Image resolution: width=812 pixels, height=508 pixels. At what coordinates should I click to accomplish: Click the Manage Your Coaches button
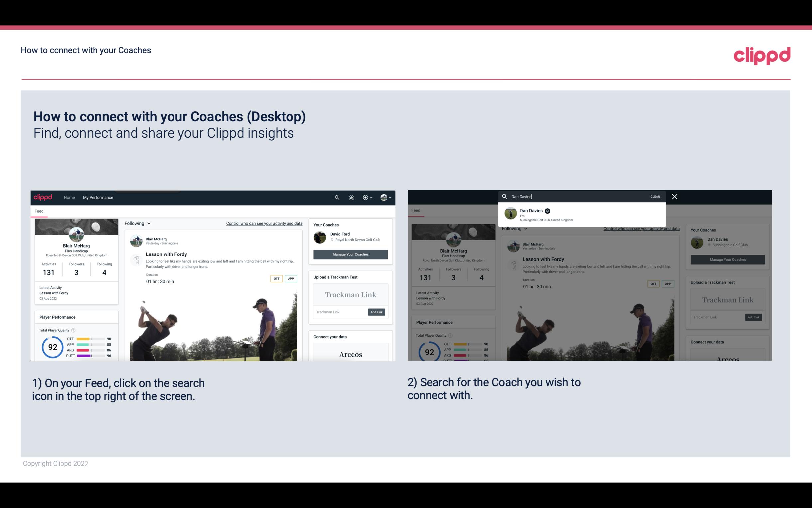[x=350, y=254]
